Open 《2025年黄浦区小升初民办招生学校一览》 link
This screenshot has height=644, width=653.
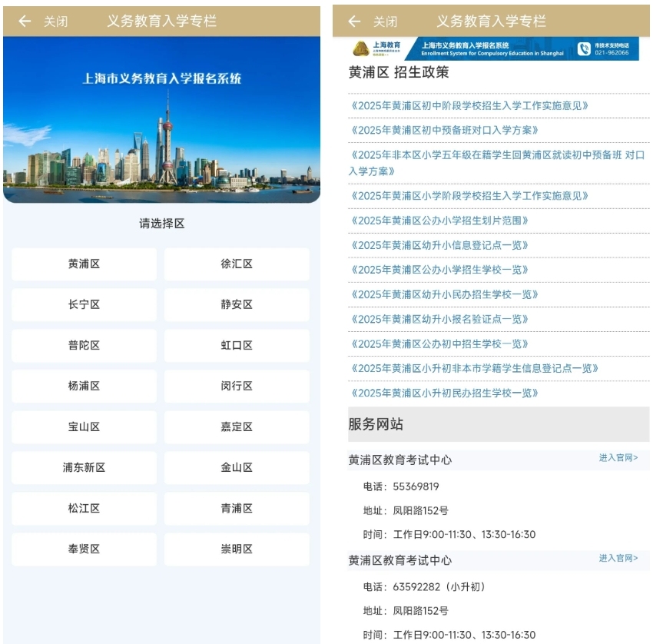443,393
